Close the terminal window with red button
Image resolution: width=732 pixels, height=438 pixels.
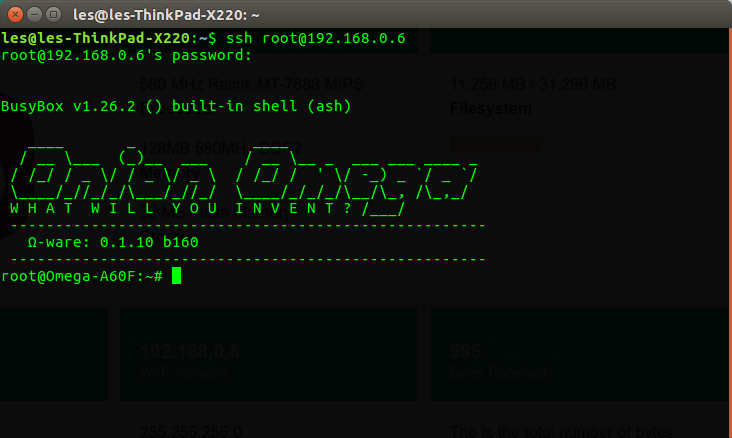tap(15, 15)
